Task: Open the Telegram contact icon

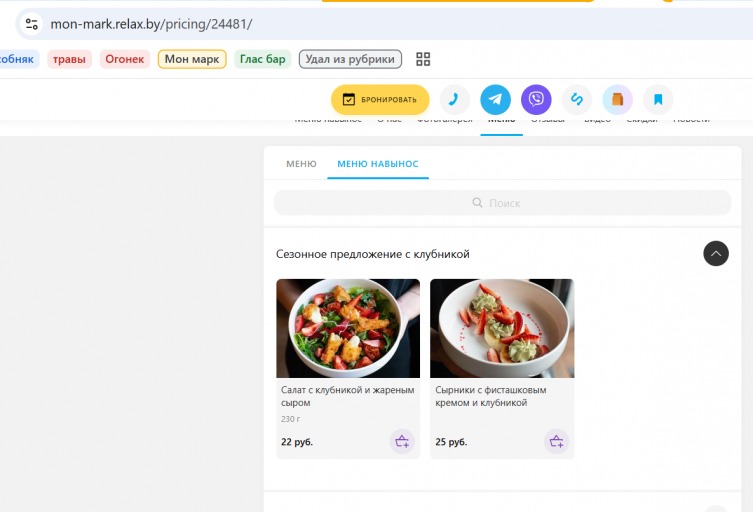Action: [x=495, y=99]
